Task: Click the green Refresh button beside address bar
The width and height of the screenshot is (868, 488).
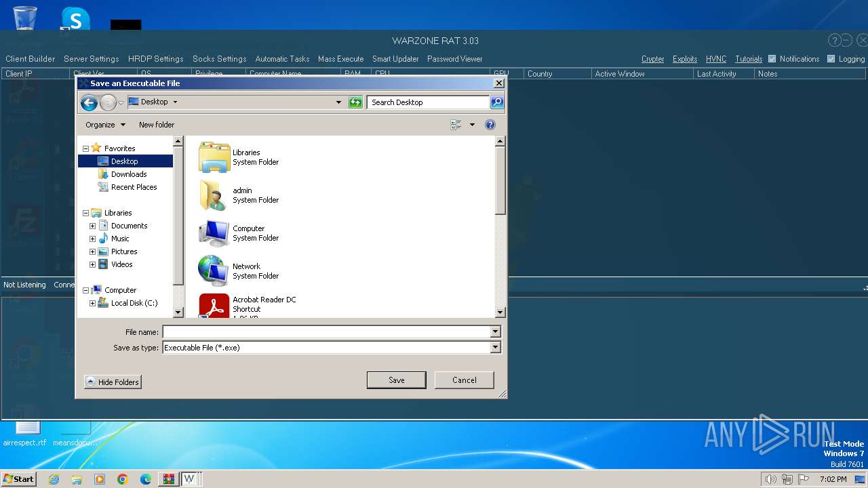Action: coord(355,102)
